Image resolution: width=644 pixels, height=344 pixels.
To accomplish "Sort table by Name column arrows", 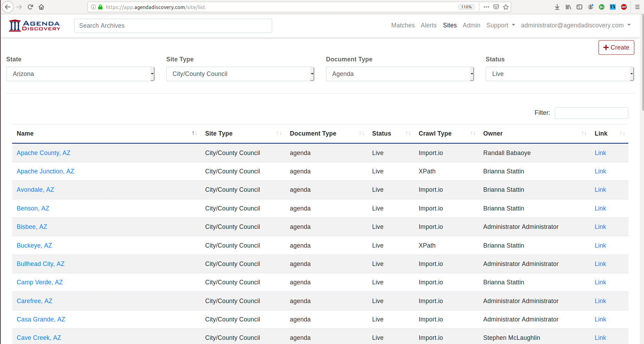I will click(194, 134).
